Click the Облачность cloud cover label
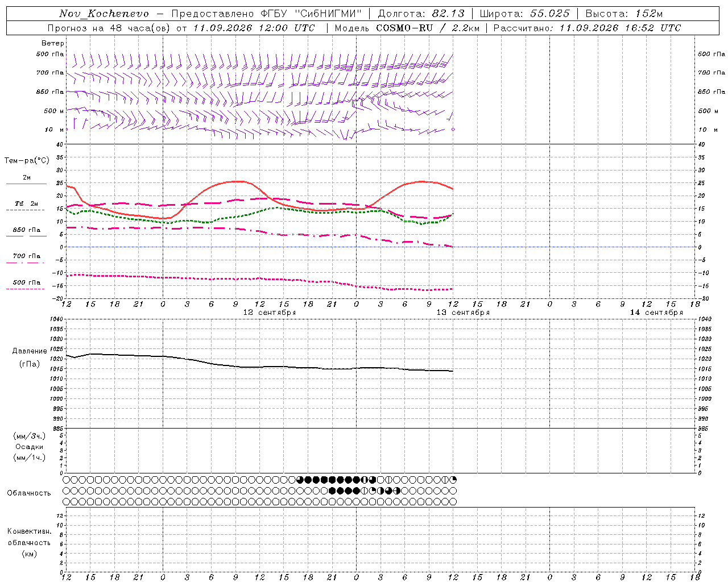The height and width of the screenshot is (582, 728). [x=29, y=493]
